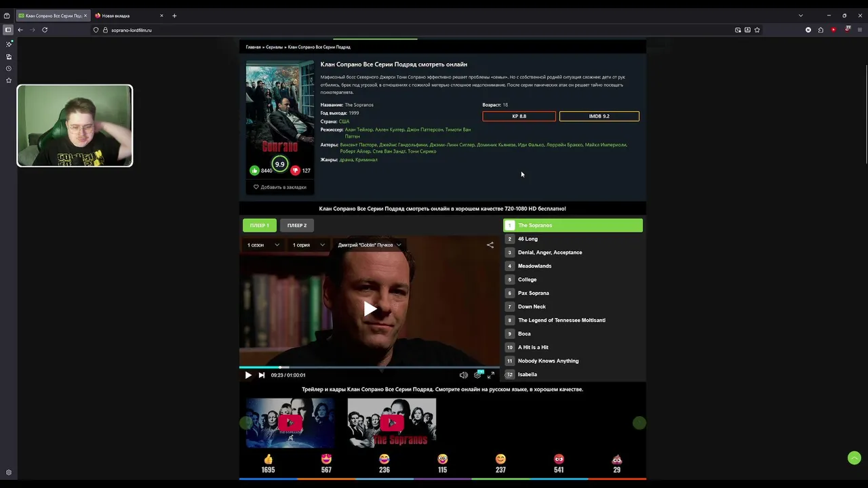This screenshot has width=868, height=488.
Task: Reload the page with the refresh icon
Action: (x=45, y=30)
